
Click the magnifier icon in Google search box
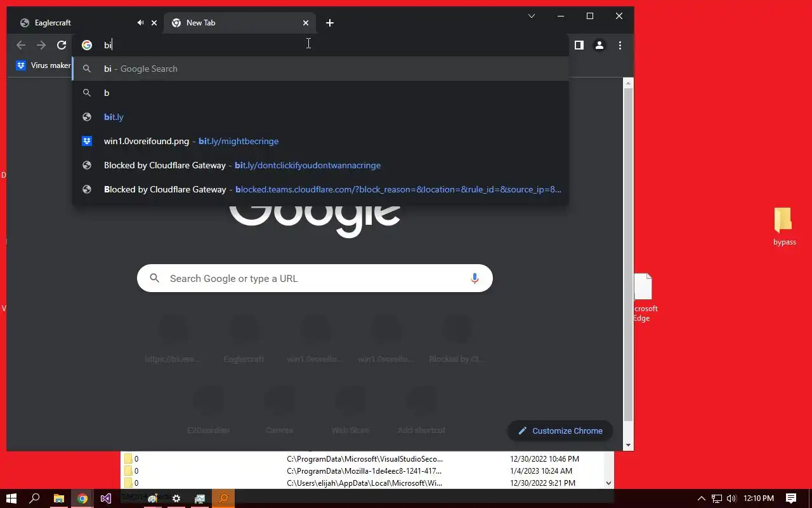pos(154,278)
